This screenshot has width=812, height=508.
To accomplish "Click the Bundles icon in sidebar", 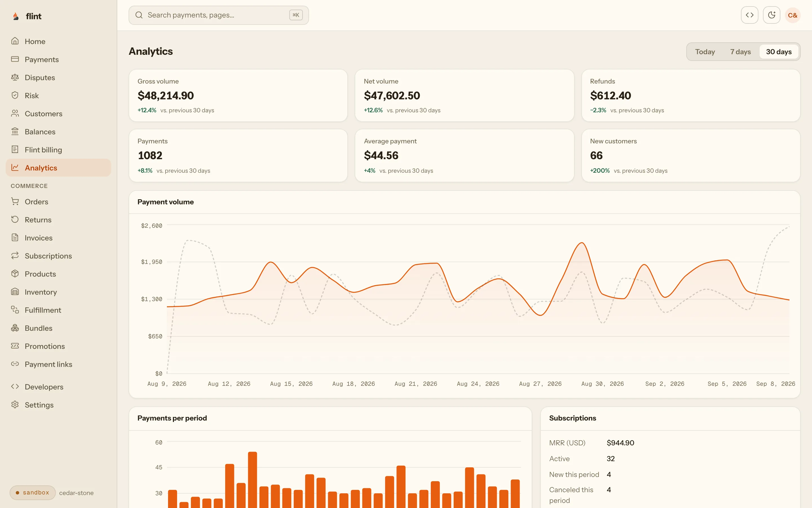I will (15, 328).
